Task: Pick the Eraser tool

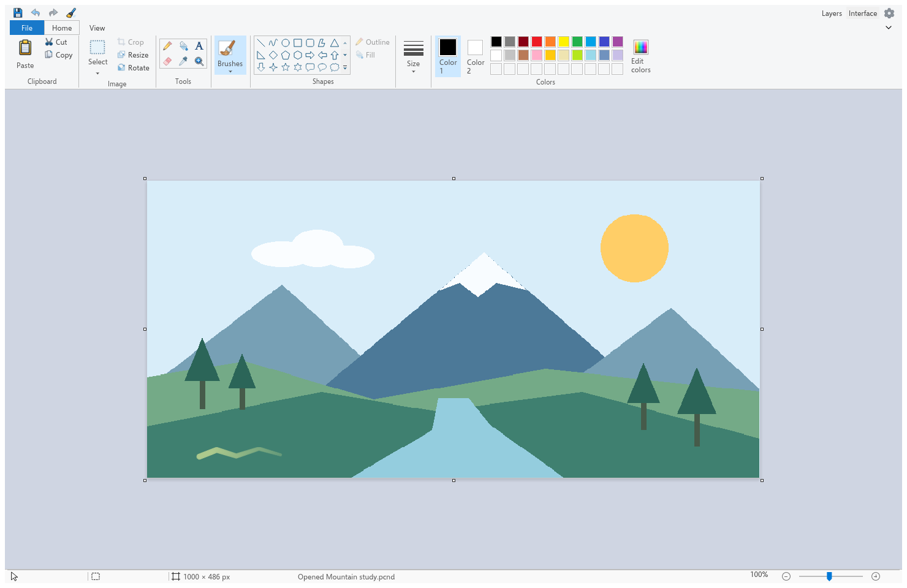Action: point(167,61)
